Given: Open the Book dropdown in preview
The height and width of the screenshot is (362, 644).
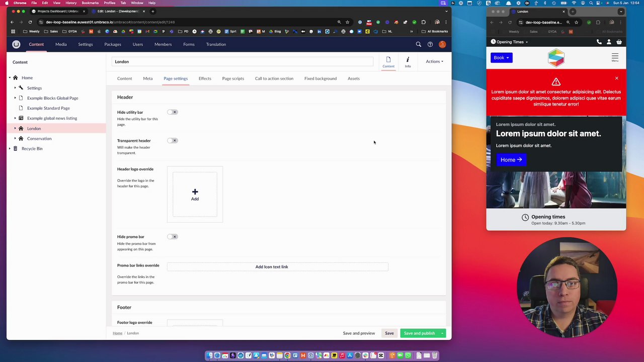Looking at the screenshot, I should click(x=501, y=57).
